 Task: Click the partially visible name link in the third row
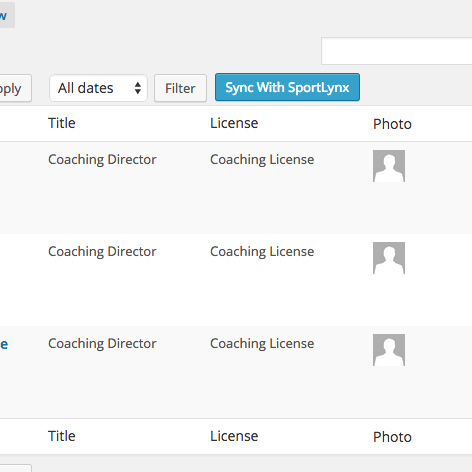pyautogui.click(x=4, y=344)
